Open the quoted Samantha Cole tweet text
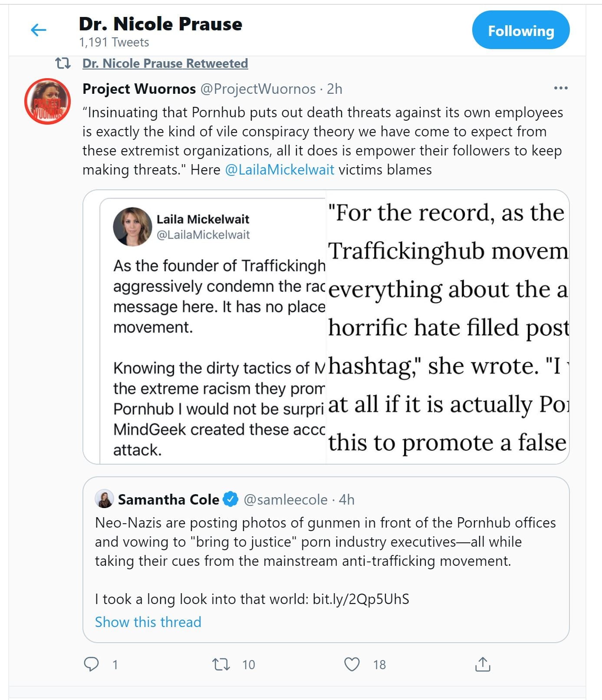Image resolution: width=602 pixels, height=700 pixels. [303, 542]
